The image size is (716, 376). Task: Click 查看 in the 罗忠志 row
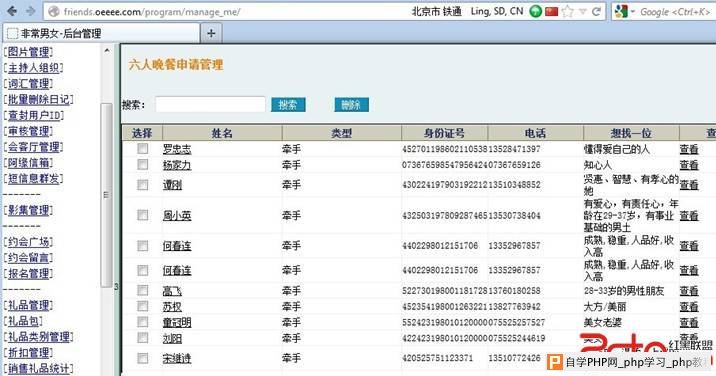click(689, 149)
